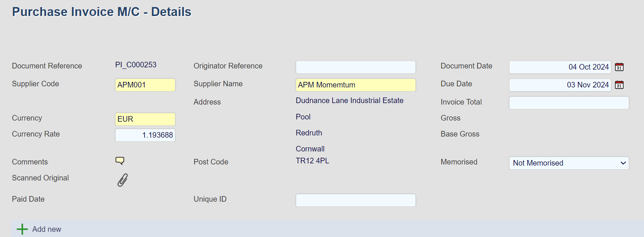Click the Dudnance Lane Industrial Estate address line
The height and width of the screenshot is (237, 644).
point(349,100)
